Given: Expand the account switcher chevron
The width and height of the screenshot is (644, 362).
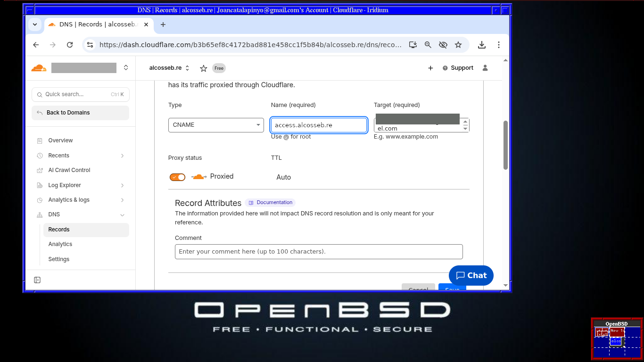Looking at the screenshot, I should coord(126,68).
